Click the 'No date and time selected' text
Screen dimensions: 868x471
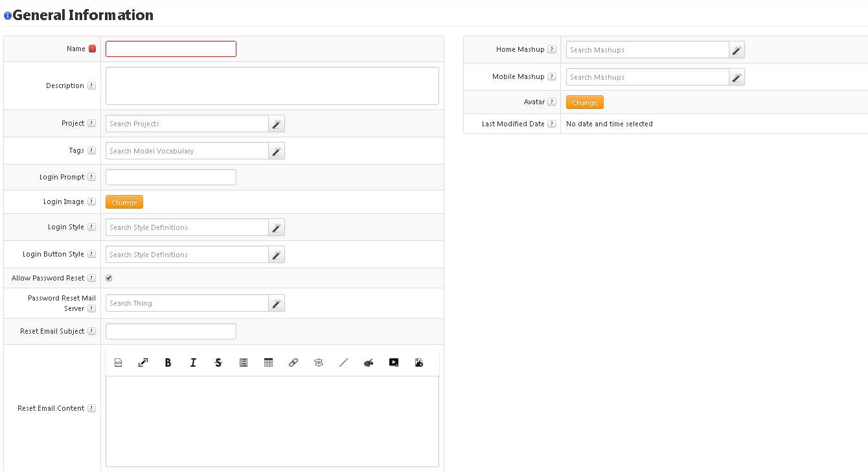coord(610,124)
